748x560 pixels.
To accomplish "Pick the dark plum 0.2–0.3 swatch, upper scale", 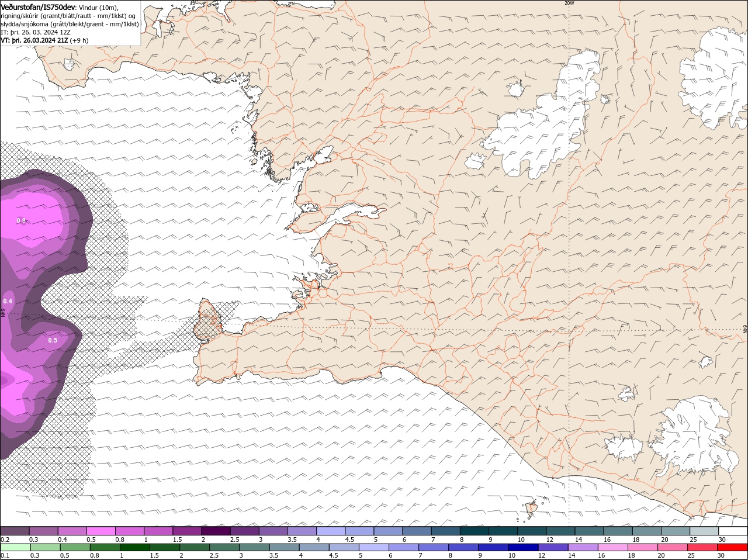I will click(15, 531).
